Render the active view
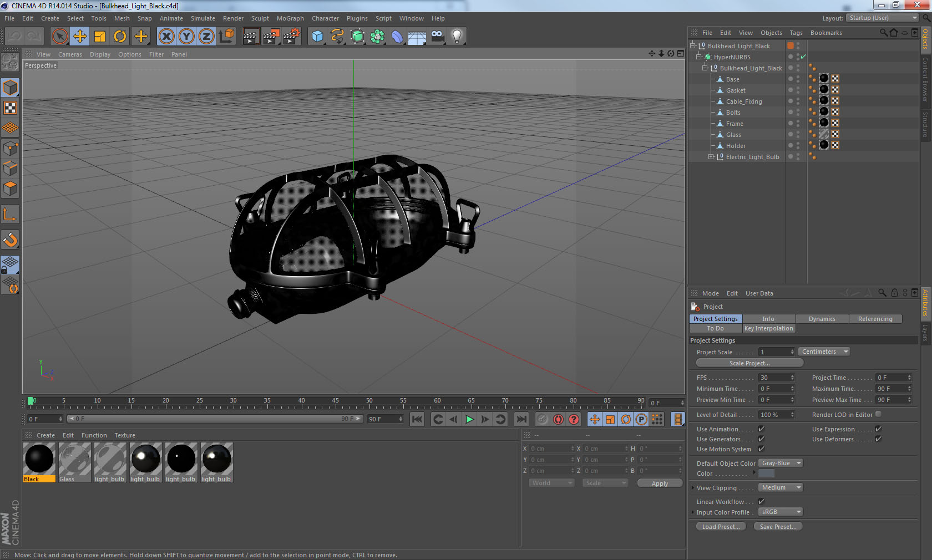 coord(251,37)
